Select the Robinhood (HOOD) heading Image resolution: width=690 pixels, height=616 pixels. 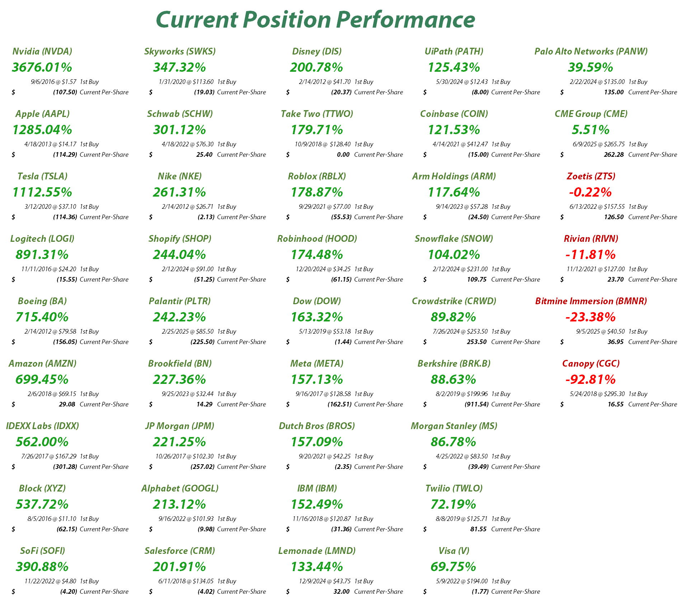pyautogui.click(x=317, y=239)
